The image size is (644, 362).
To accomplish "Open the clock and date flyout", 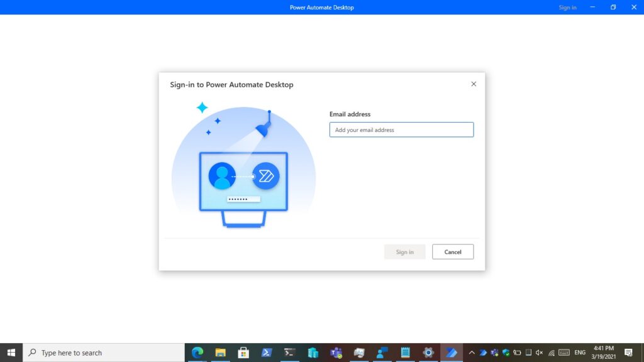I will (x=604, y=353).
